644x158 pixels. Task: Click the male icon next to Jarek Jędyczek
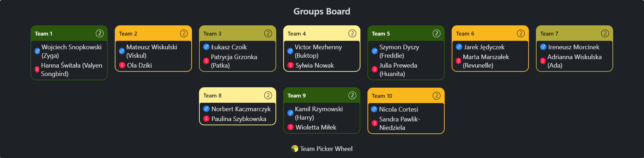(459, 47)
